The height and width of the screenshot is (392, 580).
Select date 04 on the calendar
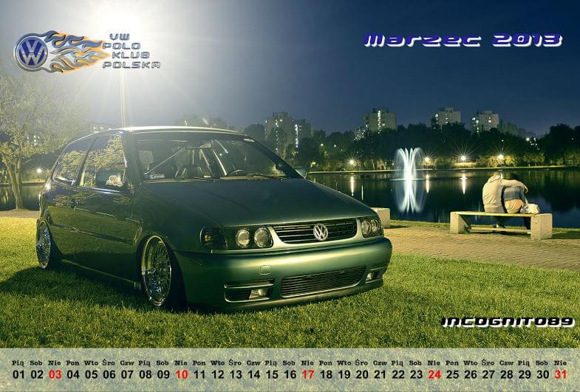point(73,374)
